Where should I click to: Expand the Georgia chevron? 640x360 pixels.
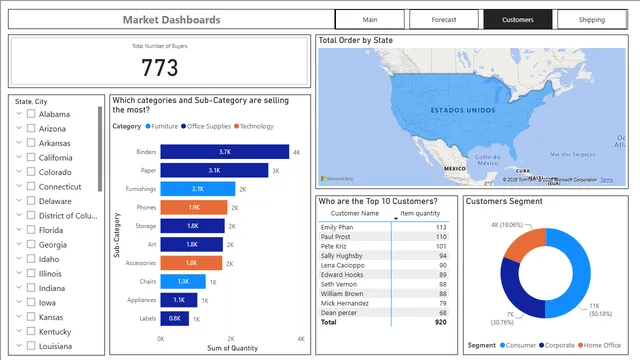point(19,244)
